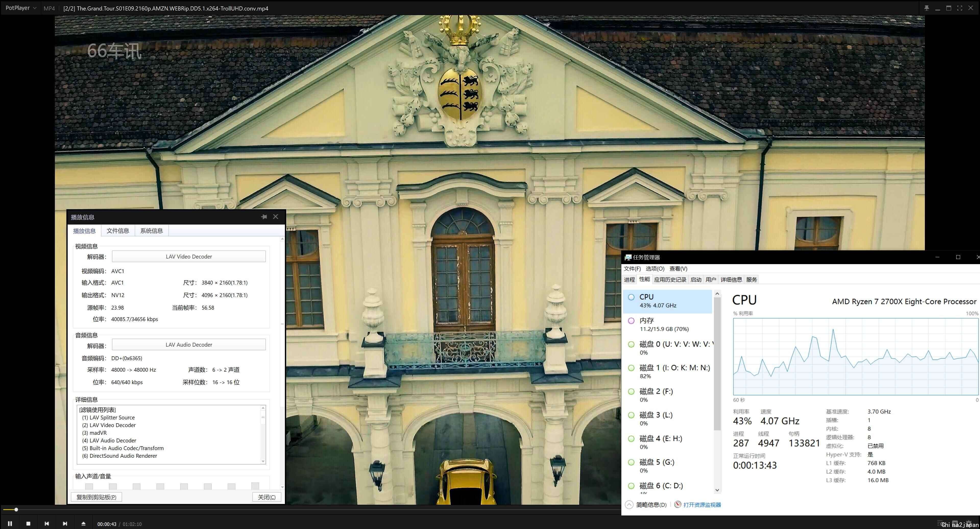This screenshot has width=980, height=529.
Task: Collapse Task Manager via 简略信息(D)
Action: pos(646,505)
